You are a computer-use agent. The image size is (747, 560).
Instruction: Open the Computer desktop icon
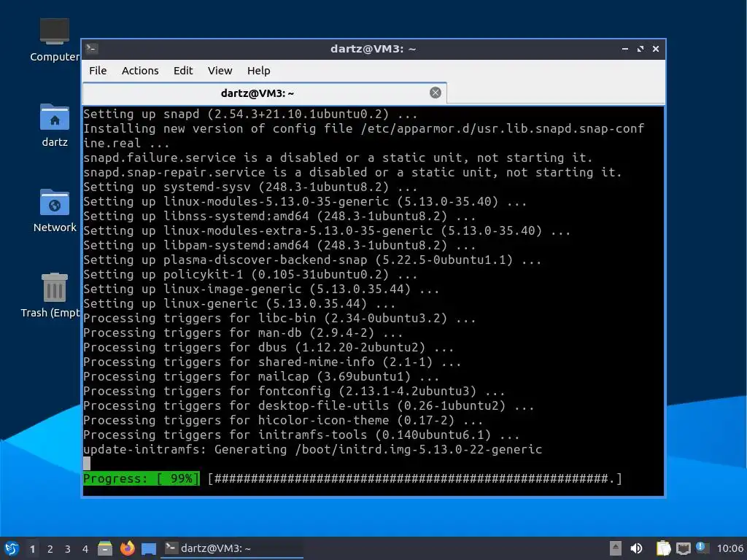54,40
